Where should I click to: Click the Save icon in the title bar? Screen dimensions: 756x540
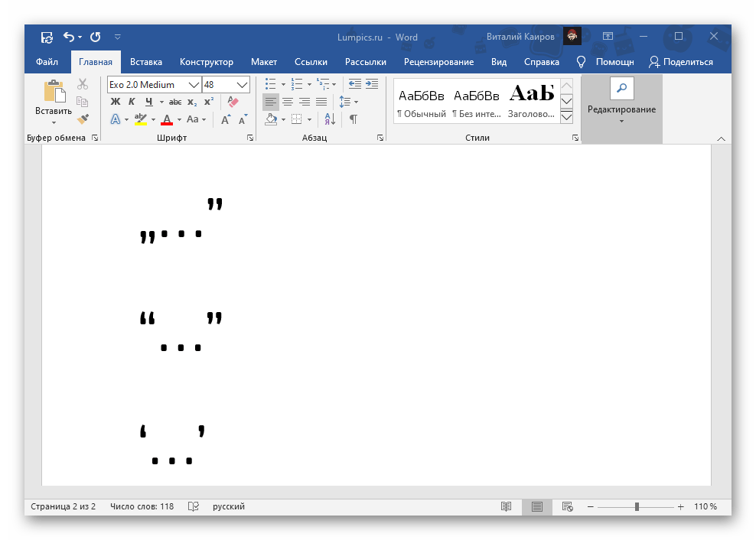point(47,37)
